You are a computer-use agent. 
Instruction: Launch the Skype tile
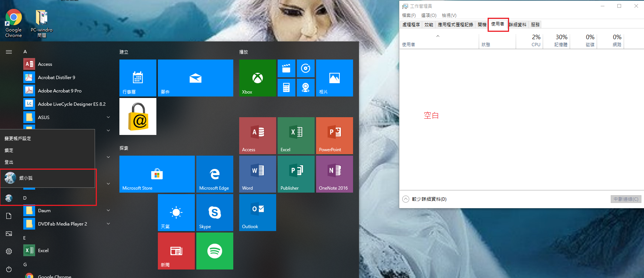(x=215, y=213)
